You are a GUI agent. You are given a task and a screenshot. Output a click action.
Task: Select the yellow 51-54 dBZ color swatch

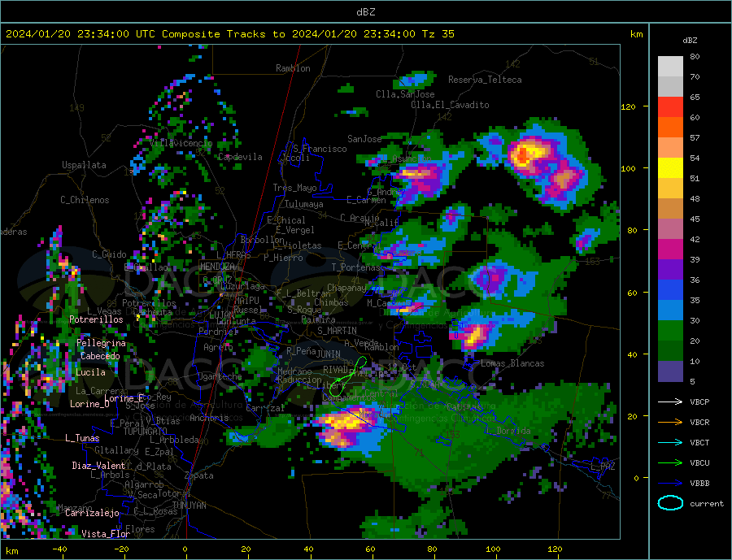670,168
